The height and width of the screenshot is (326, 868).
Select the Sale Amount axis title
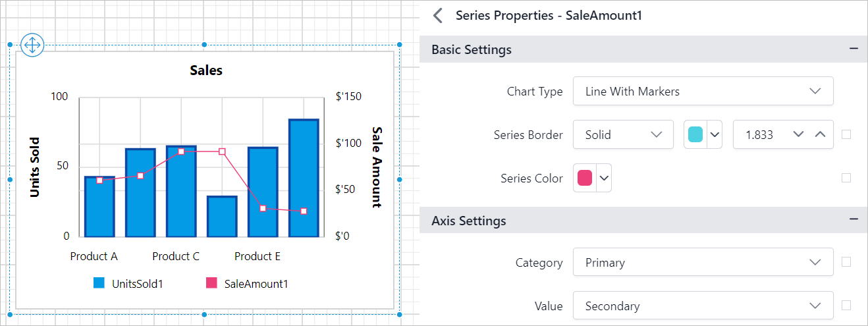click(377, 167)
